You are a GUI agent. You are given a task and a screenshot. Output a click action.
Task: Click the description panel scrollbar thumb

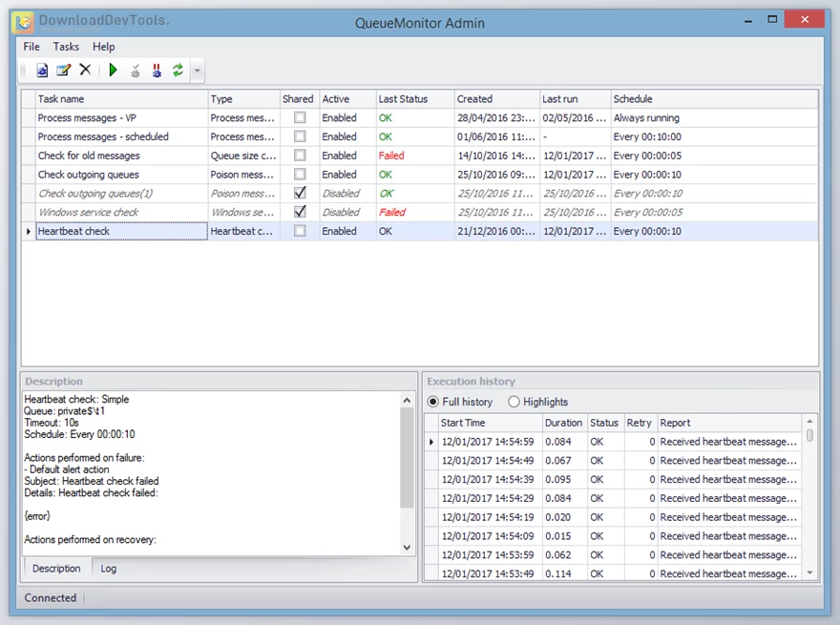[408, 457]
